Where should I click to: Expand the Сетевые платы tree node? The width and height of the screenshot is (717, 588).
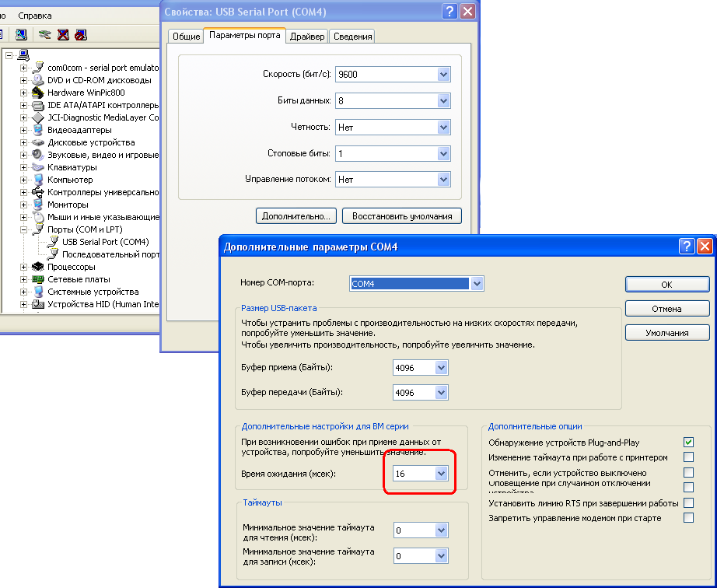coord(23,279)
